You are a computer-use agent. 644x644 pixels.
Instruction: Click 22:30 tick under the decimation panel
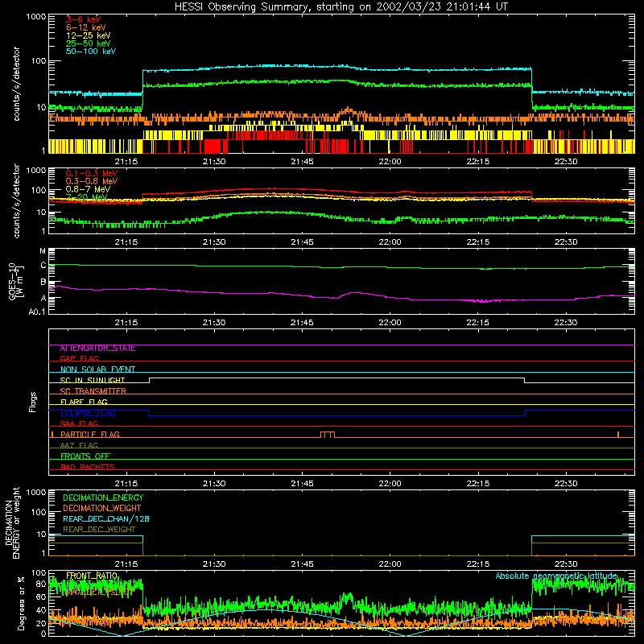[x=566, y=564]
